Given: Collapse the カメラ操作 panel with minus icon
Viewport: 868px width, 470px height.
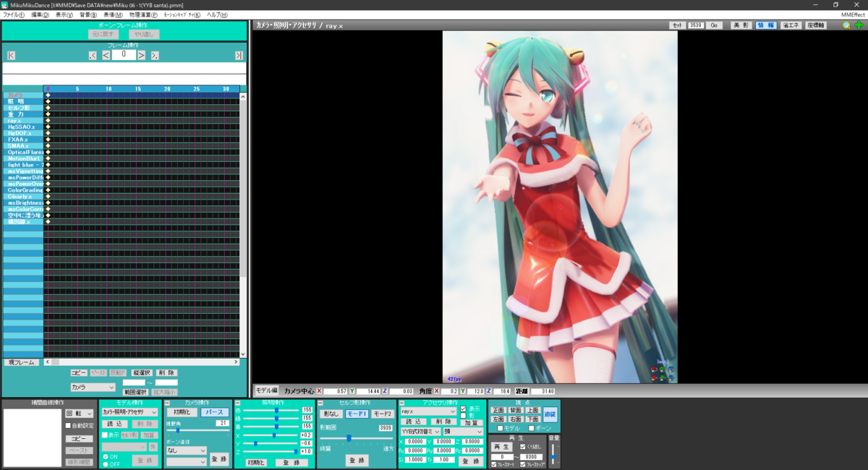Looking at the screenshot, I should point(167,403).
